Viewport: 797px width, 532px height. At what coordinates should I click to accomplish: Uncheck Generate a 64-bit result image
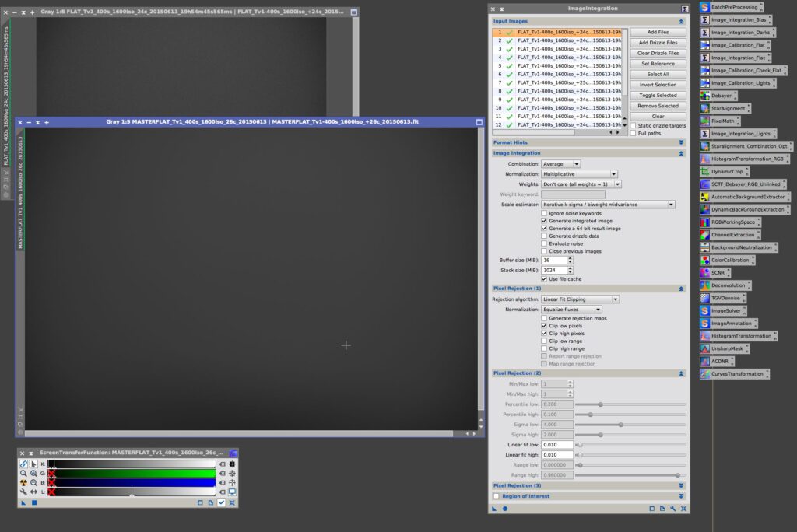click(544, 229)
